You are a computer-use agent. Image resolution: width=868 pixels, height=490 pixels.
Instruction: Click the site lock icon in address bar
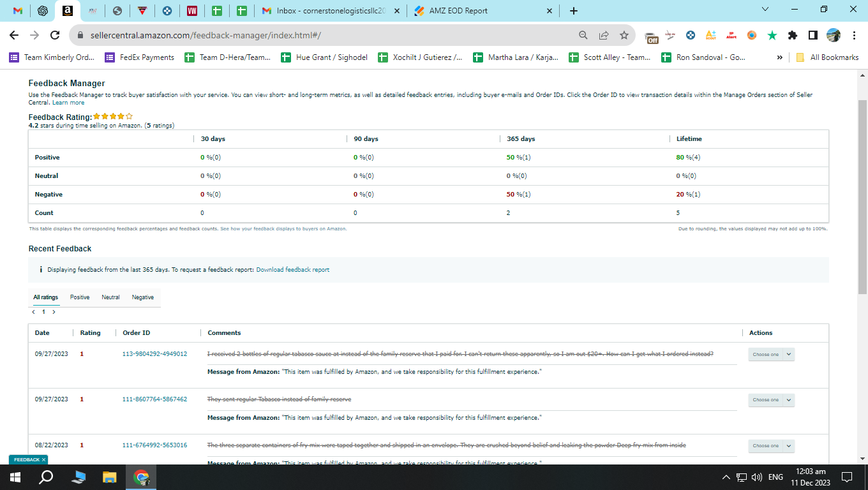click(80, 35)
